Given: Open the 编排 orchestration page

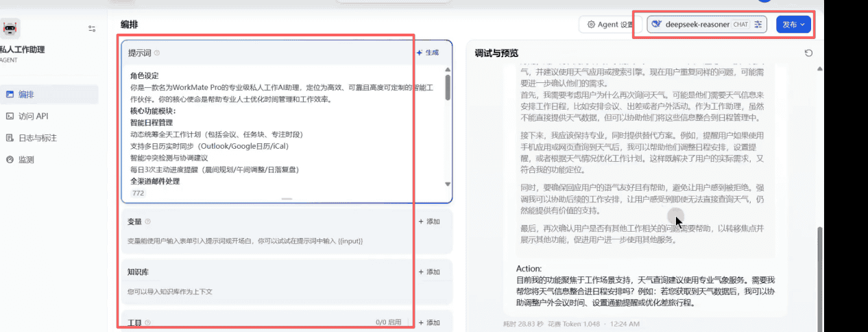Looking at the screenshot, I should [x=26, y=95].
